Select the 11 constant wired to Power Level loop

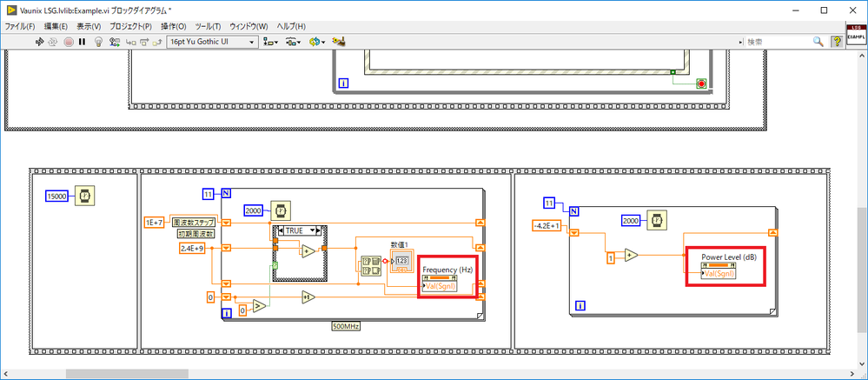coord(549,203)
